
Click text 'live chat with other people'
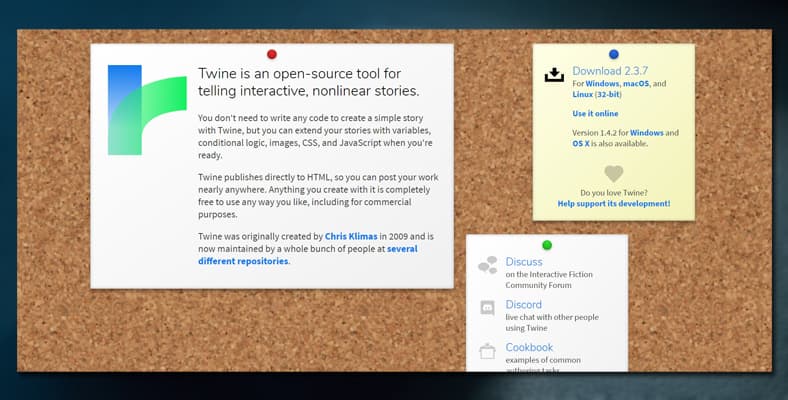(552, 317)
